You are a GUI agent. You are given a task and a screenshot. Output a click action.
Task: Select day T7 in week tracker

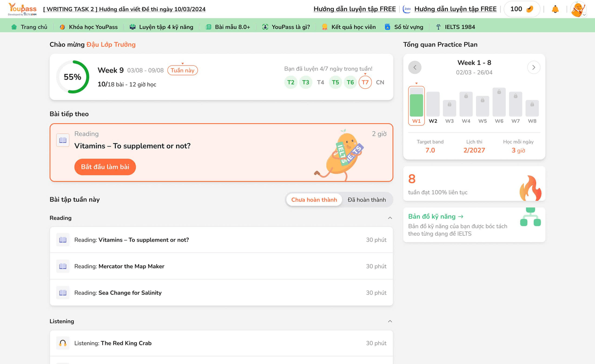coord(365,82)
